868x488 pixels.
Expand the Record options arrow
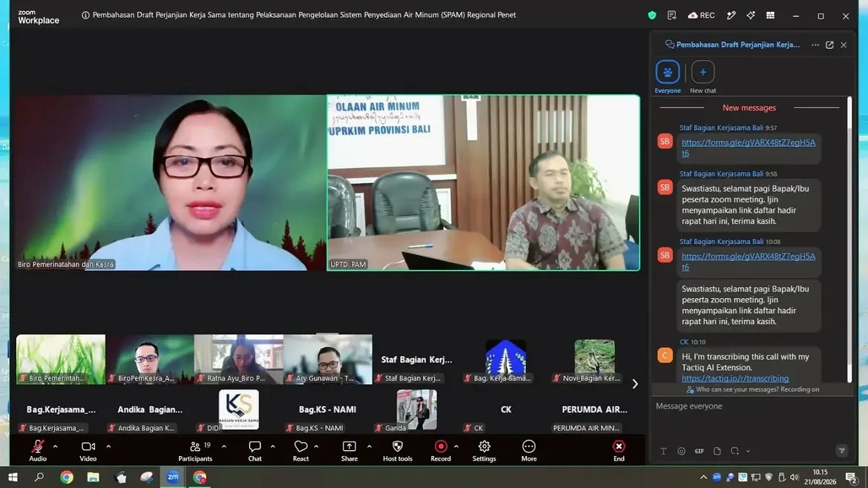coord(456,446)
